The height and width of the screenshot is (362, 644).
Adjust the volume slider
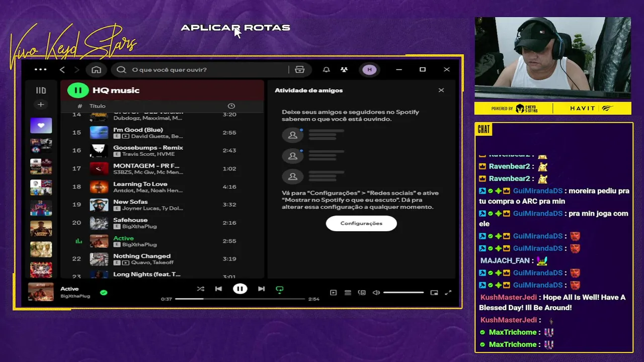point(404,293)
